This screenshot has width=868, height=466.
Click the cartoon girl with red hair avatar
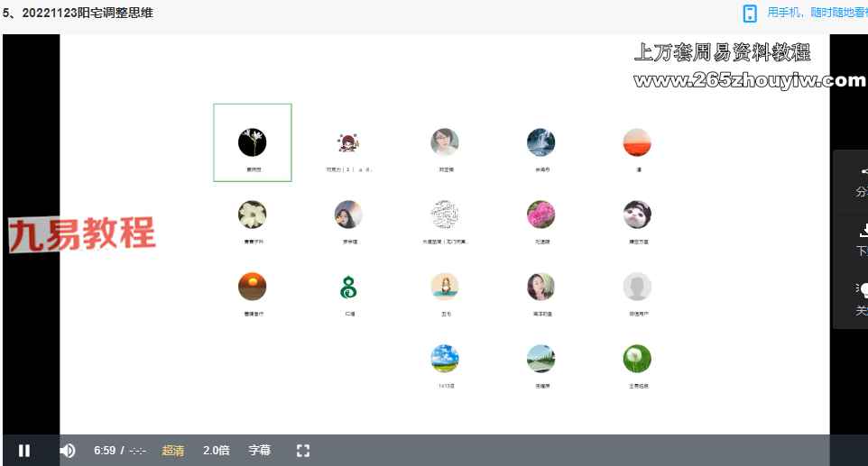tap(348, 142)
